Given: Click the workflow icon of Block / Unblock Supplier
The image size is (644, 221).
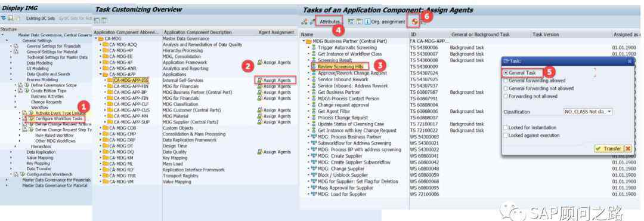Looking at the screenshot, I should pos(314,175).
